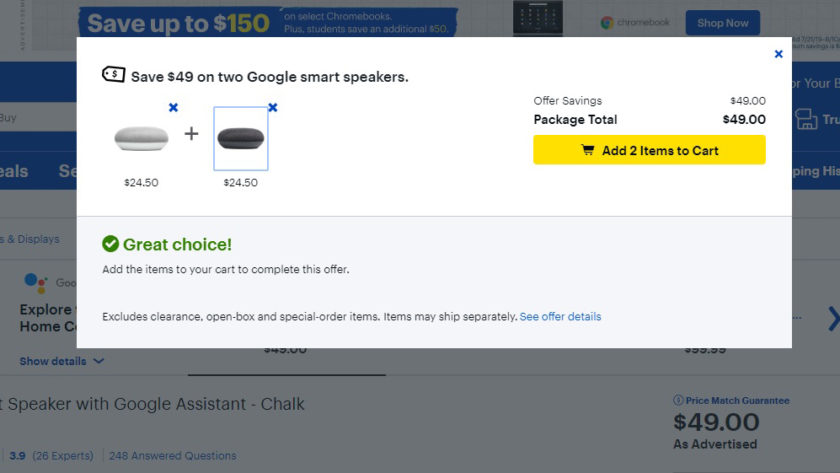840x473 pixels.
Task: Click the green Great choice checkmark
Action: click(110, 244)
